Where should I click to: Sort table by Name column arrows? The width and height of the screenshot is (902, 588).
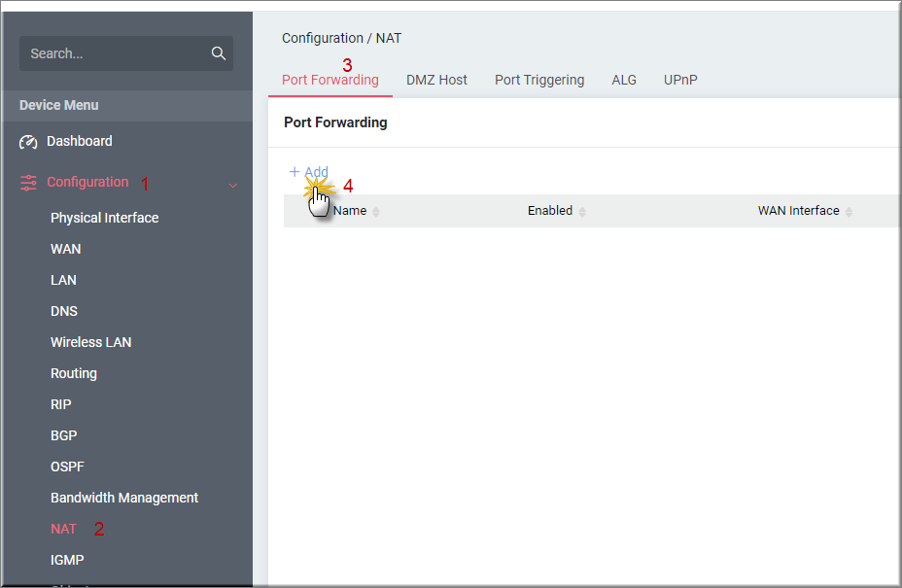pyautogui.click(x=375, y=212)
